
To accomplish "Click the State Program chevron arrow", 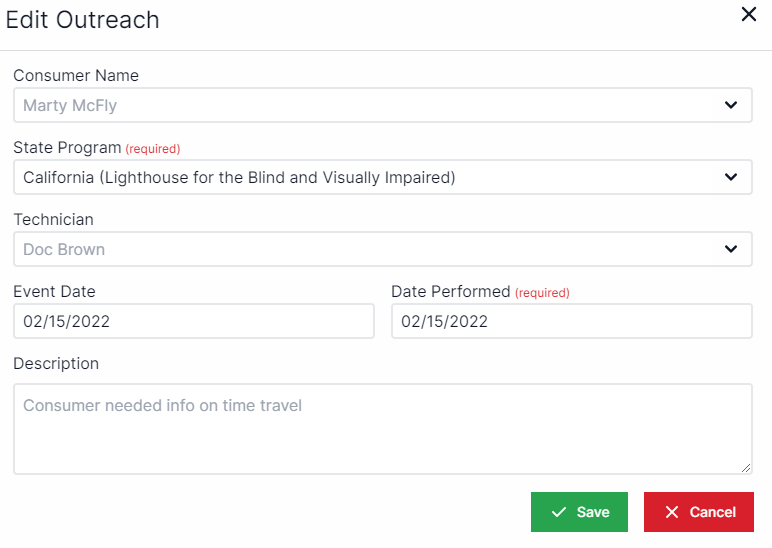I will point(731,177).
